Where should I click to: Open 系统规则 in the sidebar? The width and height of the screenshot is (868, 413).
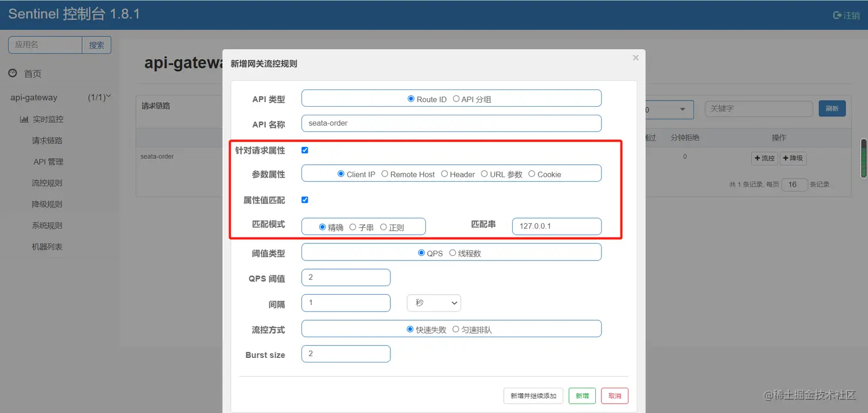[x=47, y=225]
